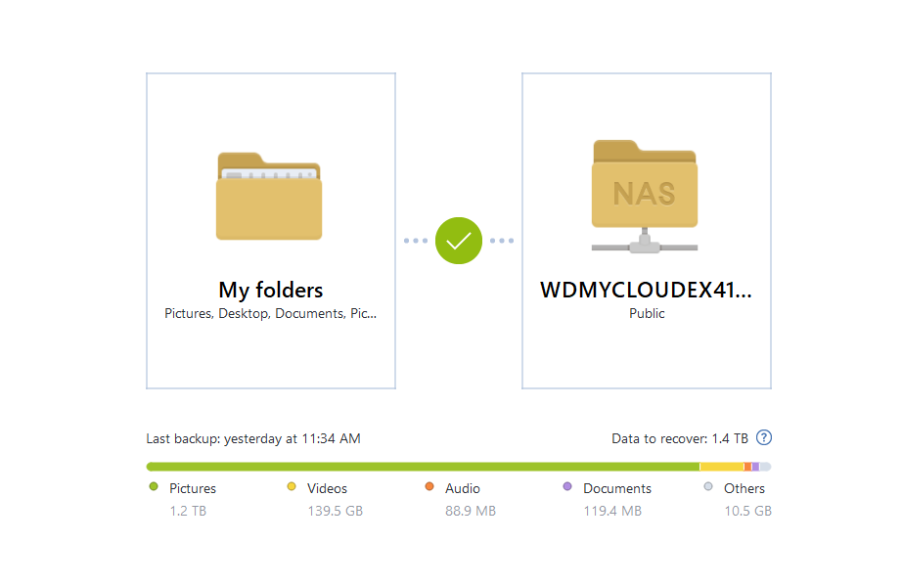
Task: Open the Data to recover help icon
Action: tap(764, 438)
